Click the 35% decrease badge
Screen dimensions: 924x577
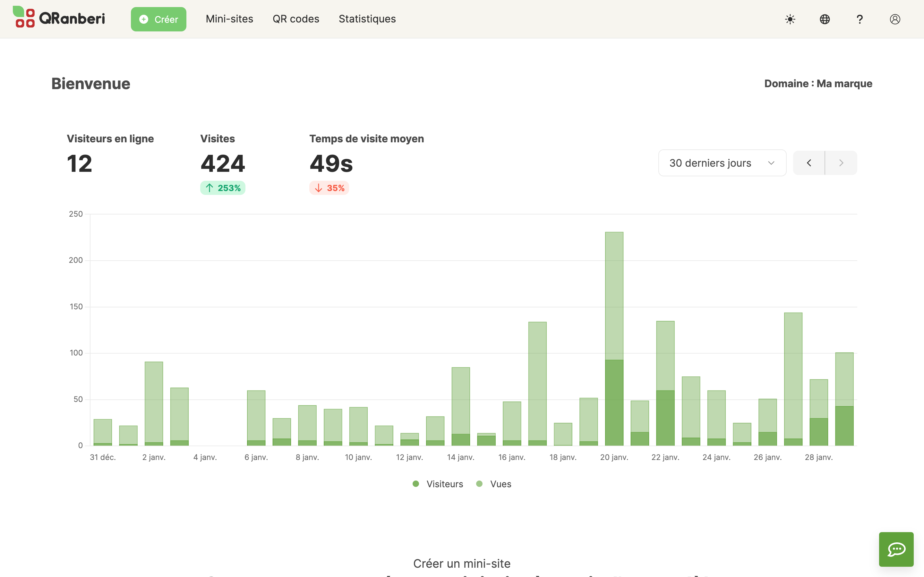click(329, 188)
